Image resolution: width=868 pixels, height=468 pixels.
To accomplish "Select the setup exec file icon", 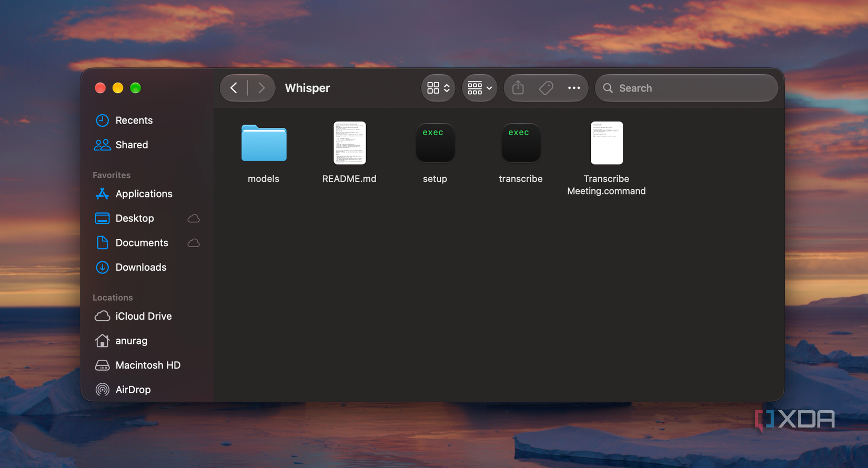I will tap(435, 143).
